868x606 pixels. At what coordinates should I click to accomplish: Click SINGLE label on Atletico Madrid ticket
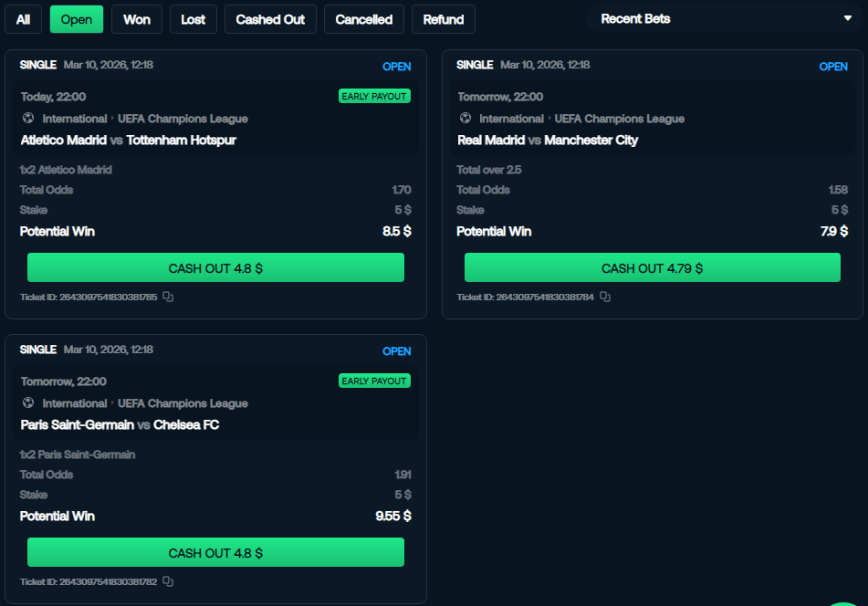coord(38,65)
